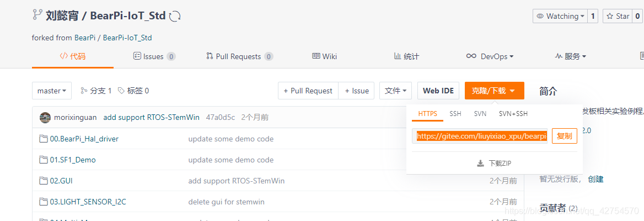Click 02.GUI's add support RTOS-STemWin message
644x221 pixels.
[237, 181]
